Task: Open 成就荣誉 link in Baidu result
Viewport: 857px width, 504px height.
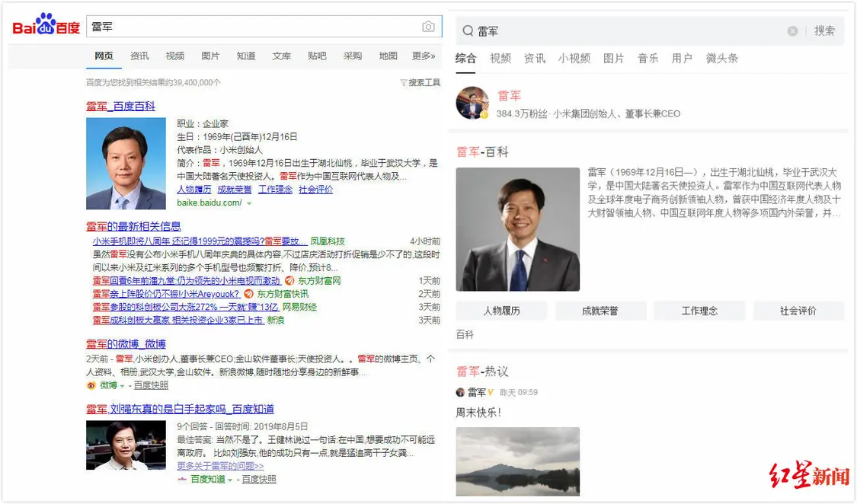Action: (235, 190)
